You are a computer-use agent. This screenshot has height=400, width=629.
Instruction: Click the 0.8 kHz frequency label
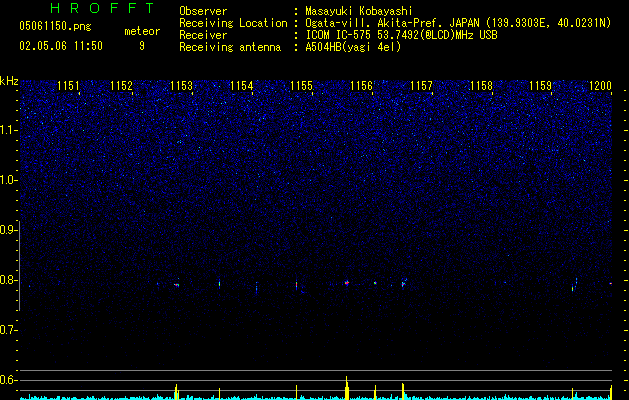tap(8, 280)
